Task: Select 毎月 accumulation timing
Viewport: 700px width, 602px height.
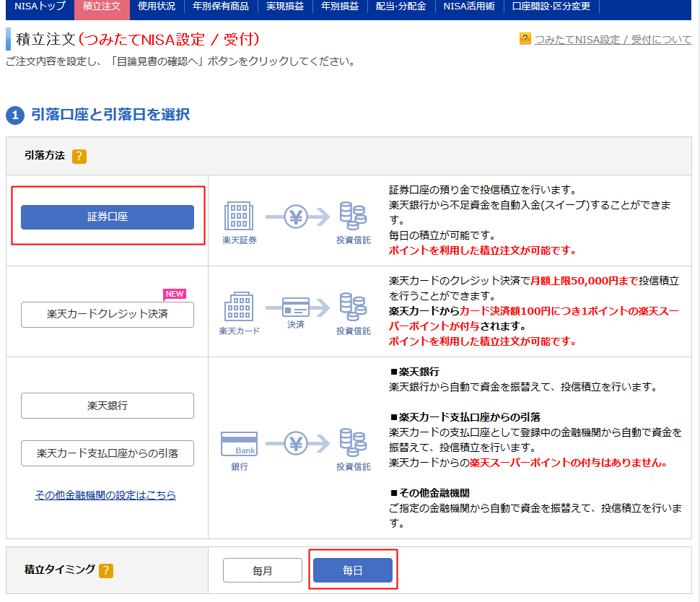Action: coord(263,570)
